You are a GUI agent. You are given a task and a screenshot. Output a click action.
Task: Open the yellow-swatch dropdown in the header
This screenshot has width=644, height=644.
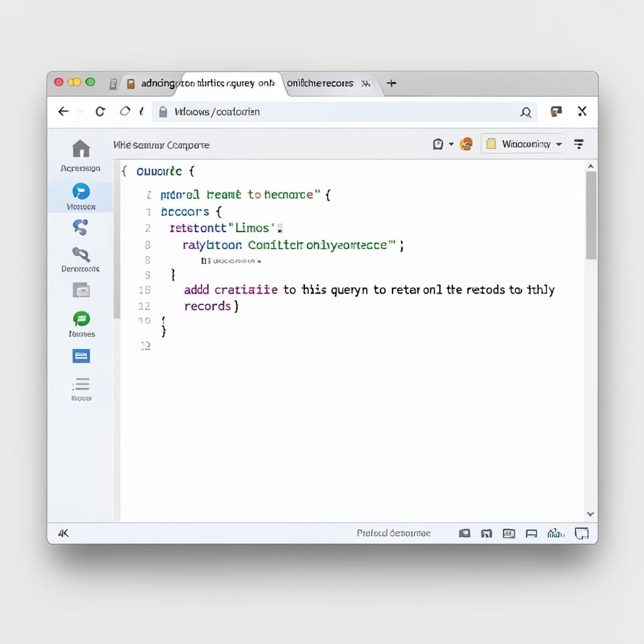coord(523,144)
